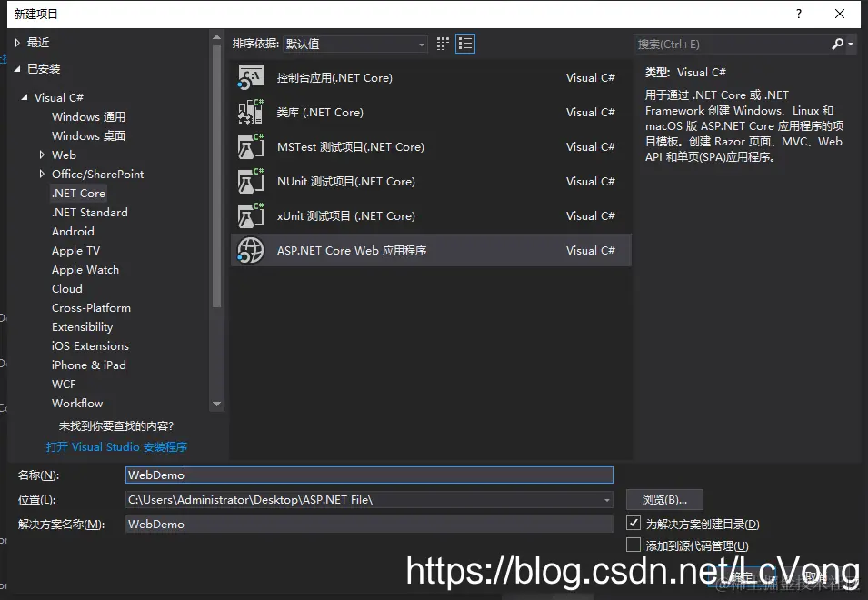Select Windows 桌面 category
The image size is (868, 600).
[88, 135]
